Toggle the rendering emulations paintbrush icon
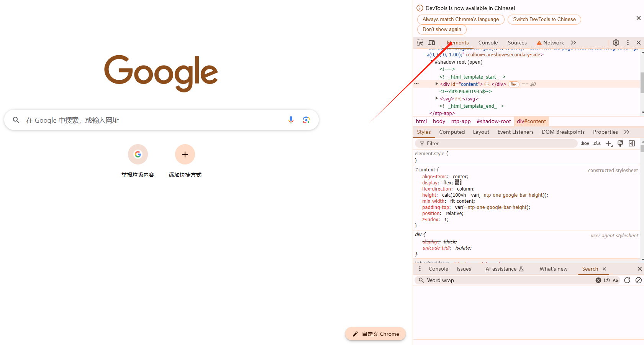This screenshot has height=345, width=644. click(620, 143)
